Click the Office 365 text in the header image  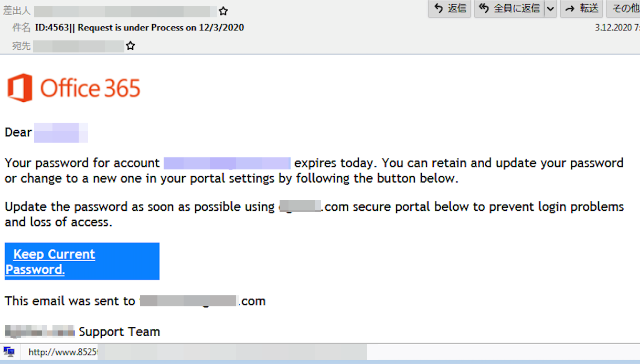[90, 88]
